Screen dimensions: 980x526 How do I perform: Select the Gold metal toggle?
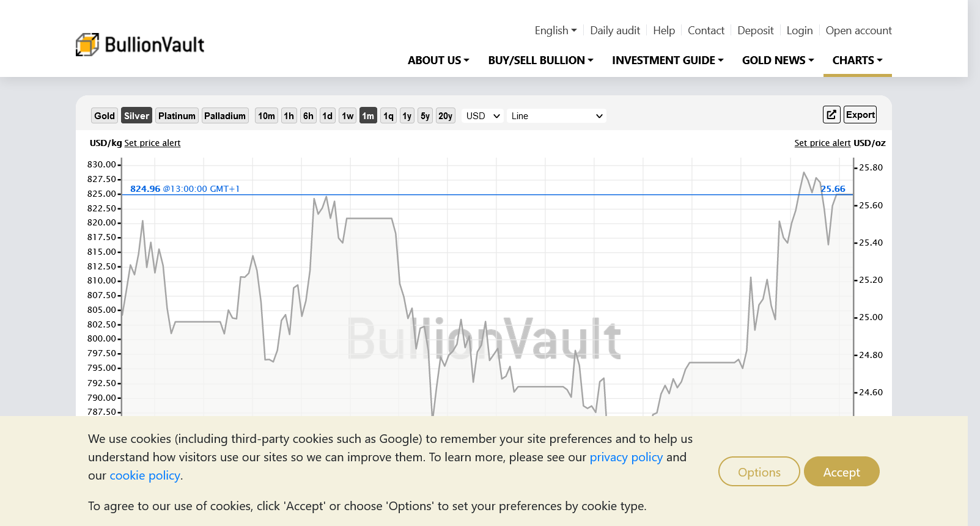coord(105,116)
